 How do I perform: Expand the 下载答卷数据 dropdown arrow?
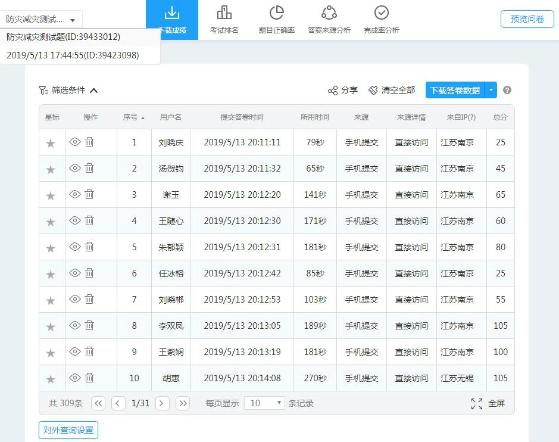point(491,90)
